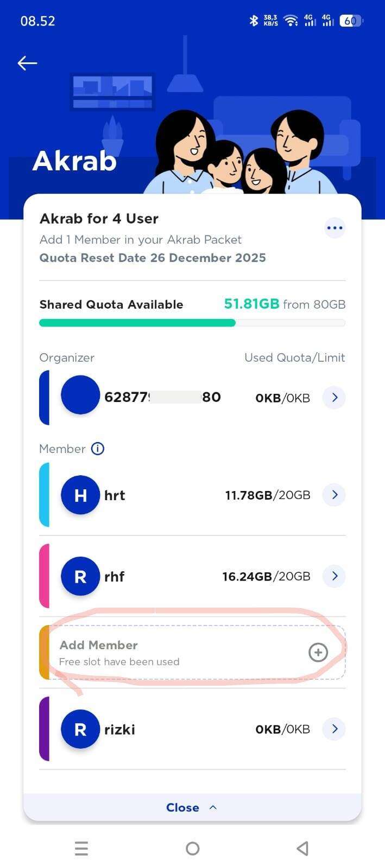Viewport: 385px width, 868px height.
Task: Tap the back arrow icon
Action: pyautogui.click(x=27, y=63)
